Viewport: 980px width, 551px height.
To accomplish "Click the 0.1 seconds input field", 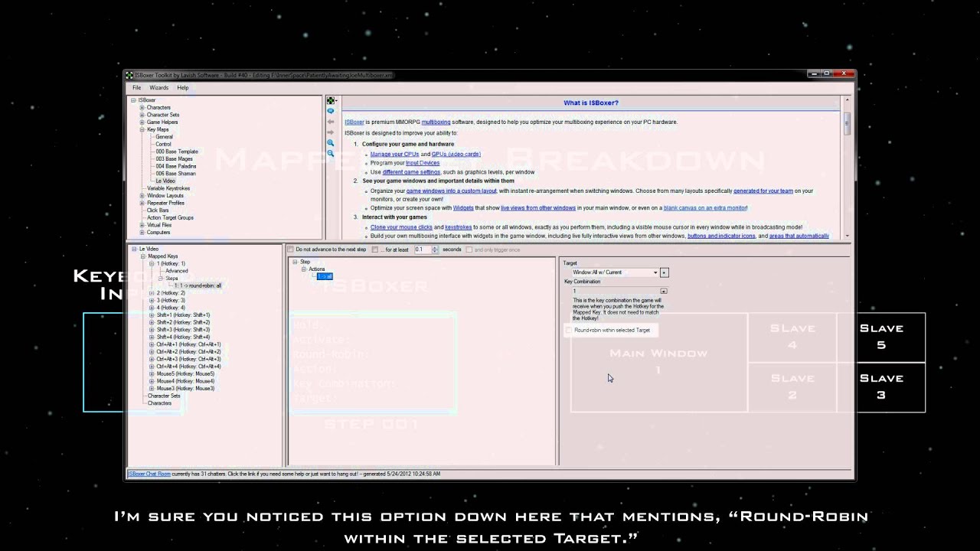I will 424,249.
